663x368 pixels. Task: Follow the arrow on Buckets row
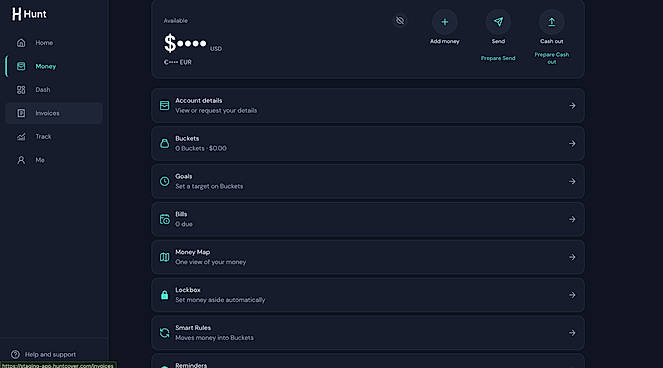coord(572,143)
